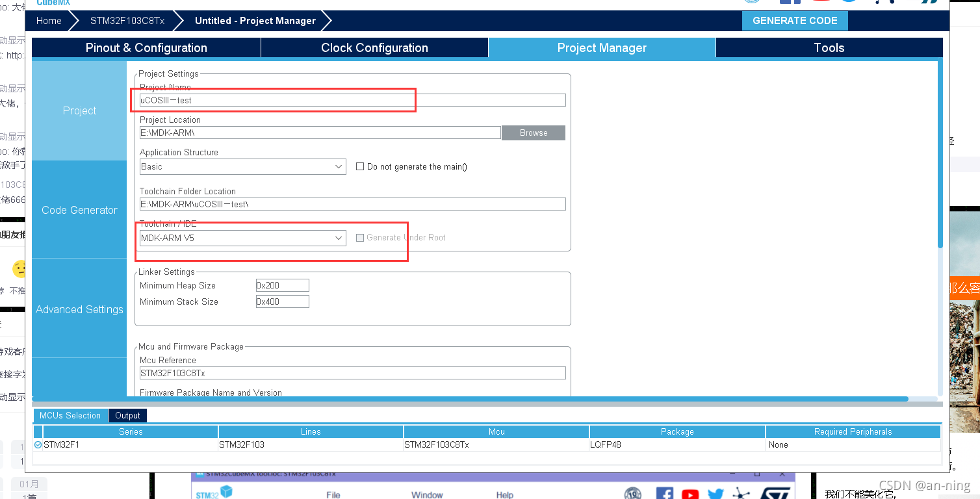Screen dimensions: 980x499
Task: Select the LQFP48 package cell
Action: [x=677, y=445]
